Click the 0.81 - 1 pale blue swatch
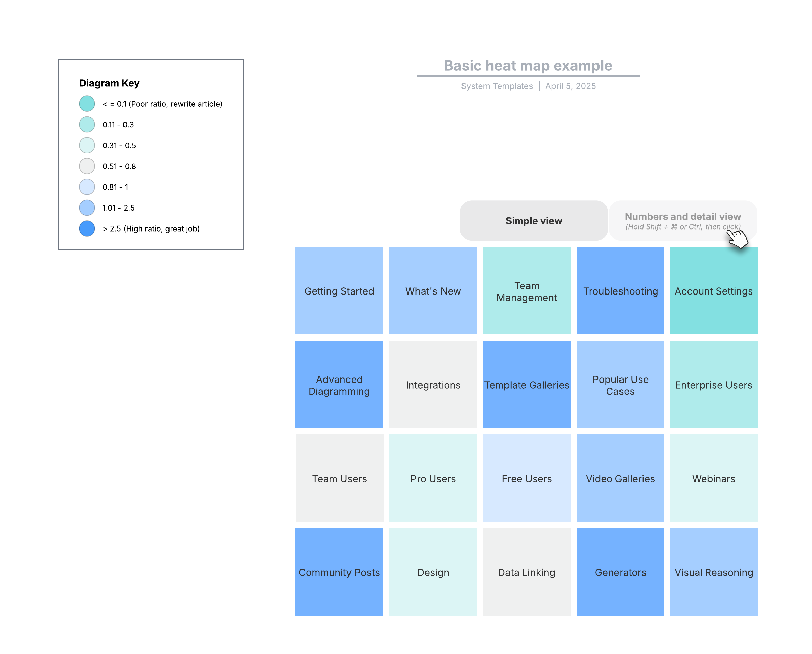Viewport: 812px width, 654px height. pyautogui.click(x=87, y=187)
